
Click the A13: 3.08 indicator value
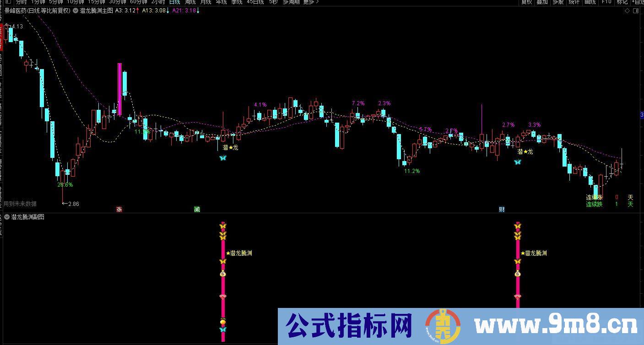[153, 11]
